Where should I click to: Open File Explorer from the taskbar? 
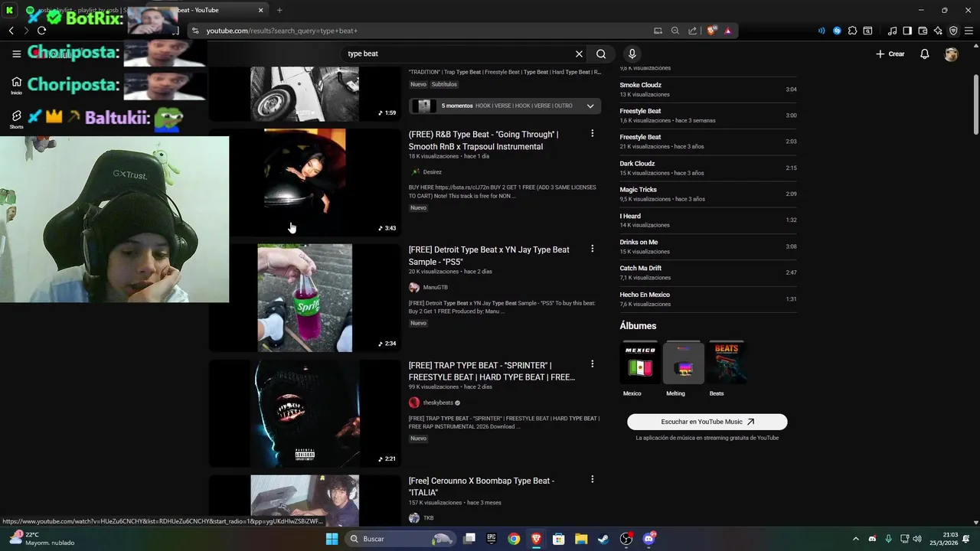(x=581, y=539)
